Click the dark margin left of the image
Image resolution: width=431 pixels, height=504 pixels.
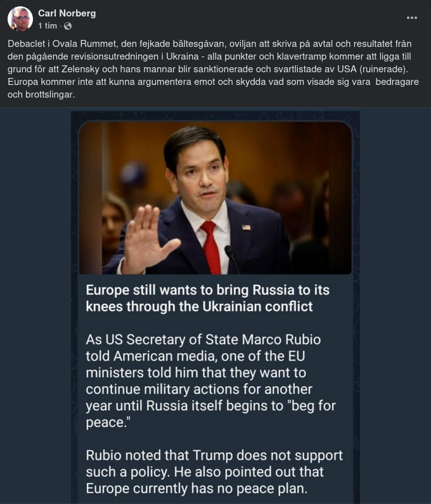click(35, 306)
